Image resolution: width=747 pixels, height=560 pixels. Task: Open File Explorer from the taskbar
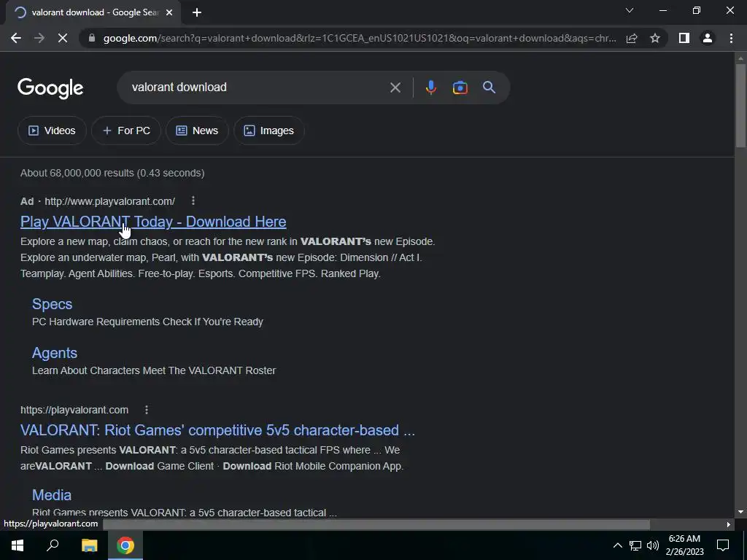coord(89,545)
